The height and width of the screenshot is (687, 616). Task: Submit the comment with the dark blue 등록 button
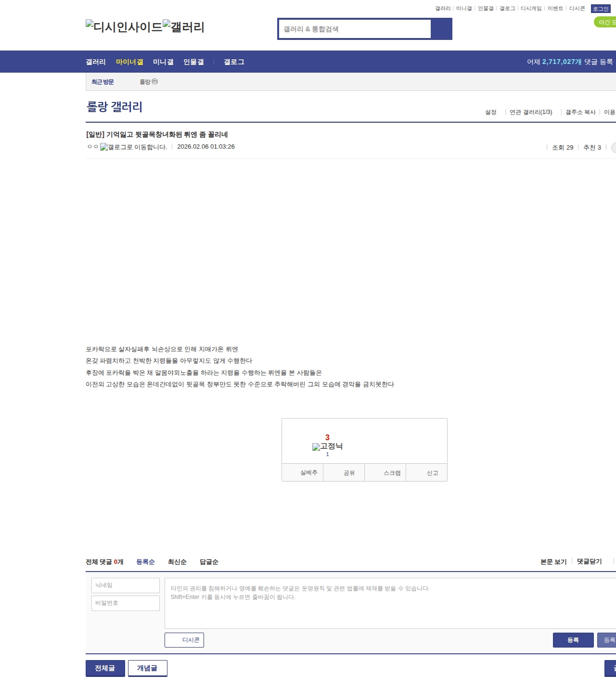point(573,640)
